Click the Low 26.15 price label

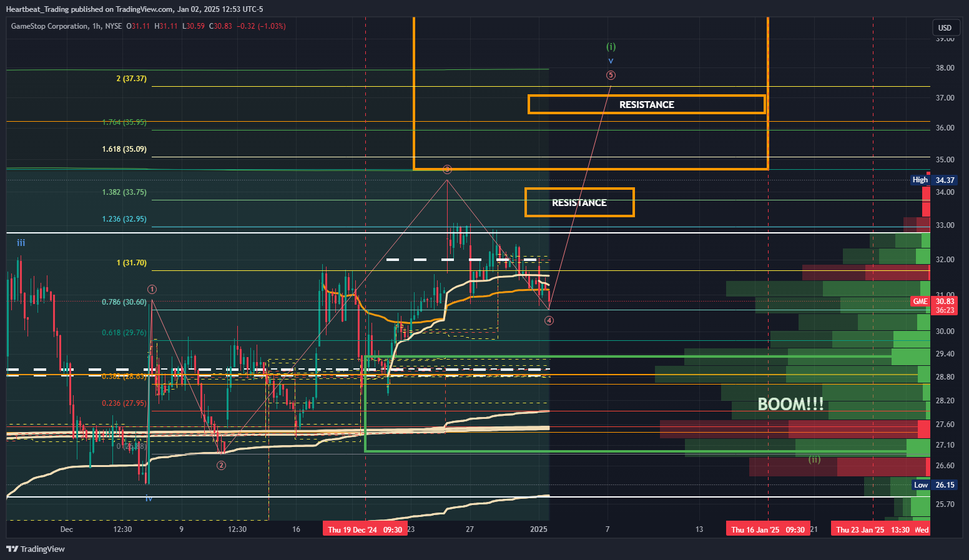(934, 485)
